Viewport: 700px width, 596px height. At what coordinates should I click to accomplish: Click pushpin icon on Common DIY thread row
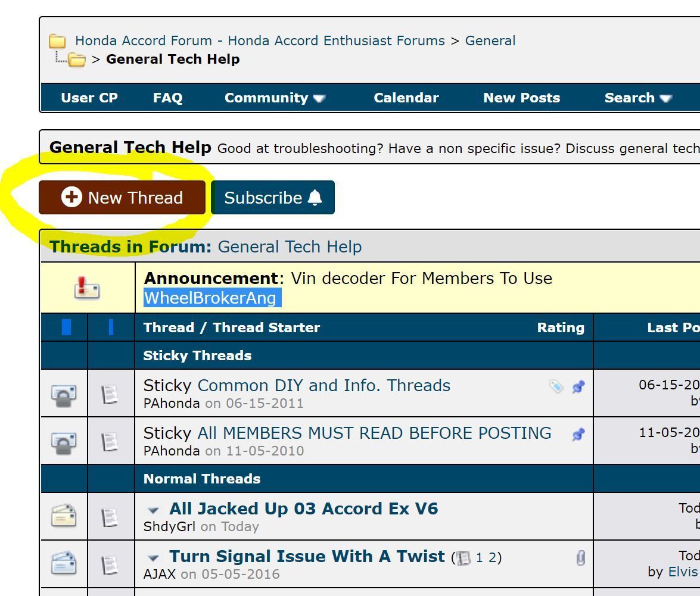[578, 387]
